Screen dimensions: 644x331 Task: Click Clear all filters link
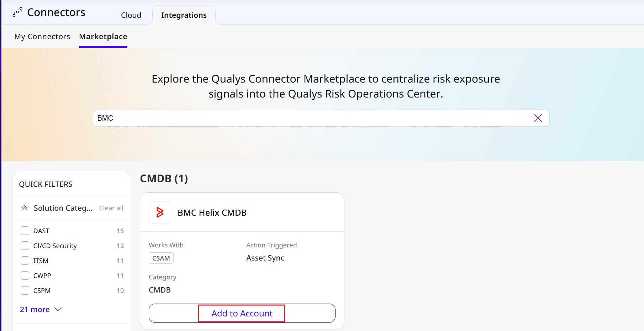pos(111,208)
